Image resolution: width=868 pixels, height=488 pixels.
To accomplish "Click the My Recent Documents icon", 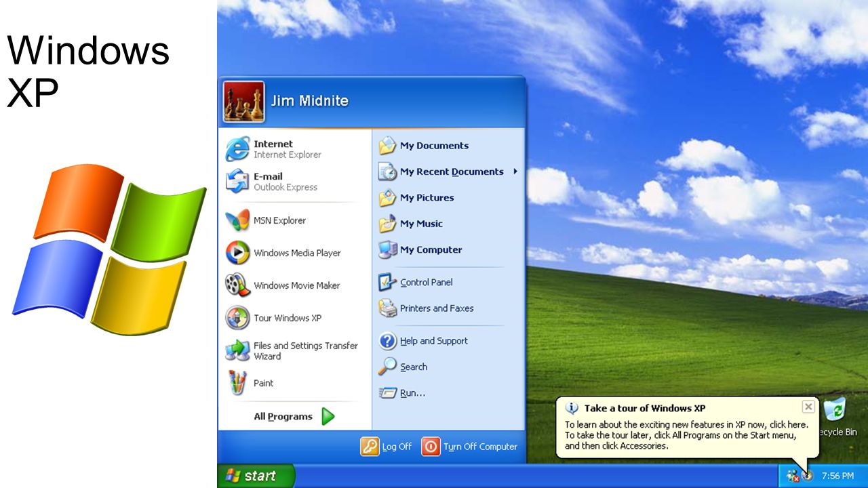I will tap(387, 171).
